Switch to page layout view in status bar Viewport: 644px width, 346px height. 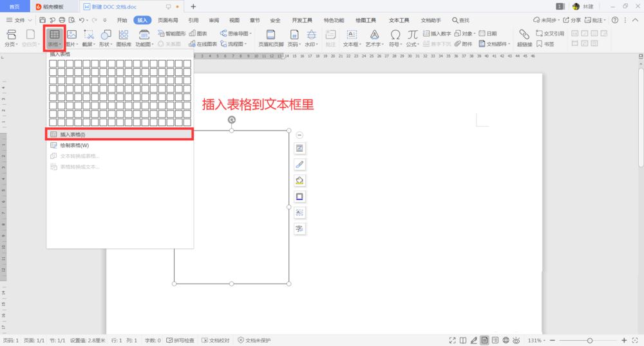pyautogui.click(x=485, y=340)
